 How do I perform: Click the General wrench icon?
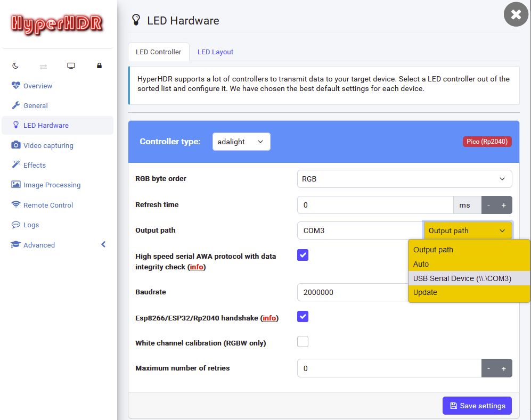coord(16,105)
